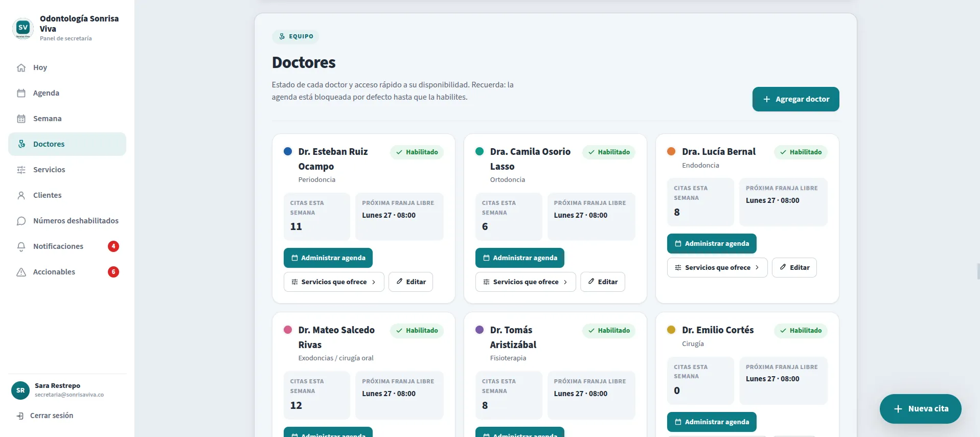
Task: Click purple color dot of Dr. Tomás Aristizábal
Action: pos(480,330)
